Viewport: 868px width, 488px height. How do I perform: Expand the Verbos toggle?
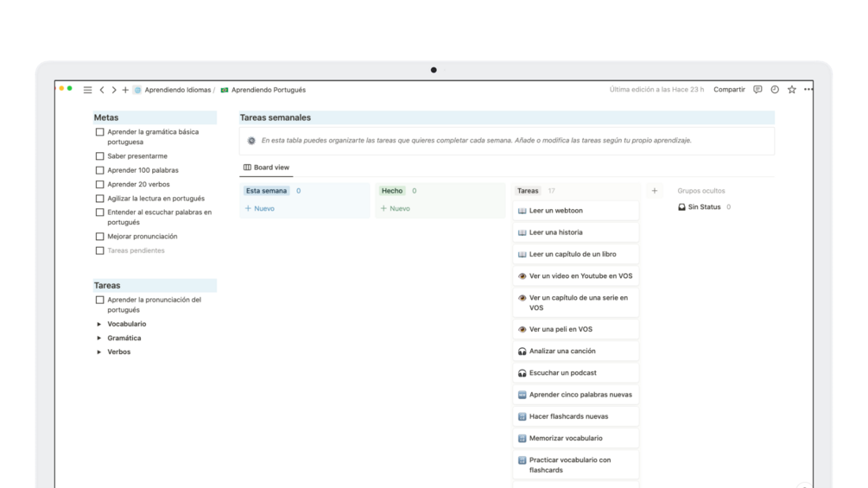(x=99, y=352)
